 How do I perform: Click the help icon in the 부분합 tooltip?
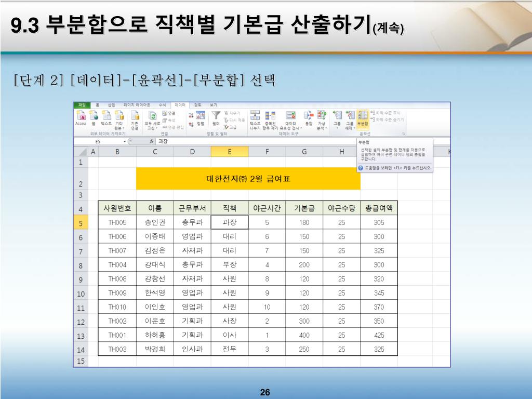pyautogui.click(x=361, y=168)
